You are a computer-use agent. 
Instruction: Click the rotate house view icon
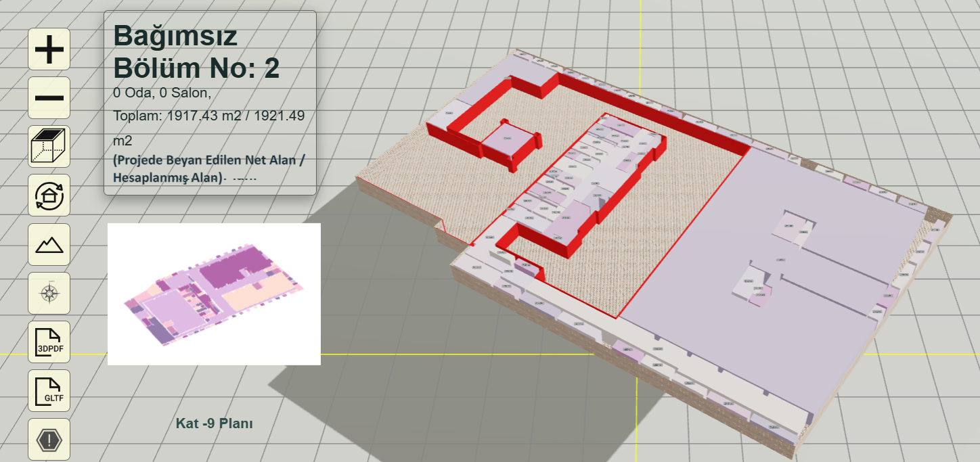[49, 195]
